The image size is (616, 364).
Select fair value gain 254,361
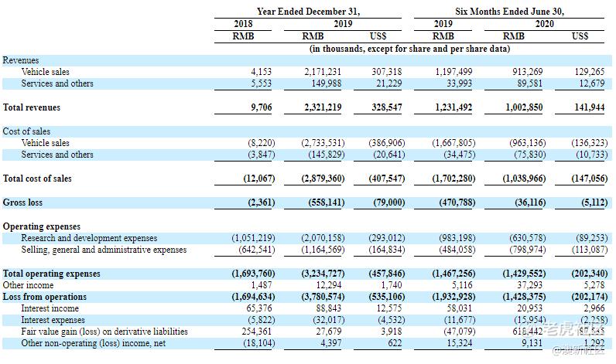256,332
